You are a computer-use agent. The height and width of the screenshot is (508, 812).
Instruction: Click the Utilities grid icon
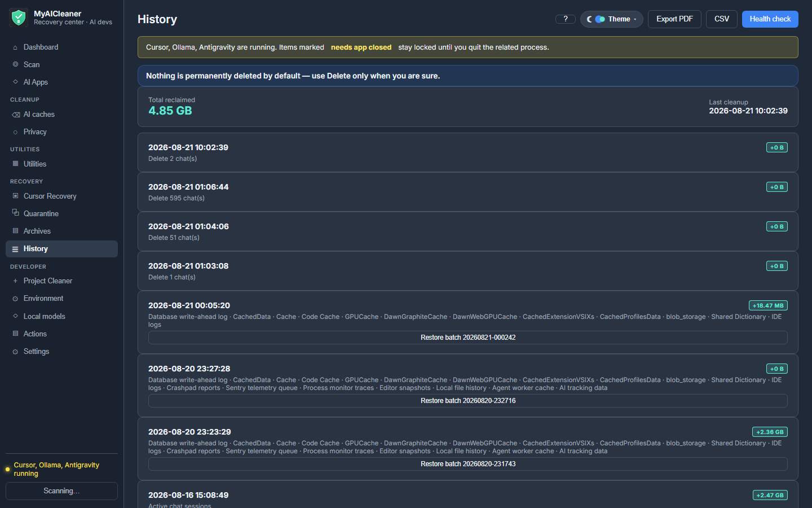[15, 164]
